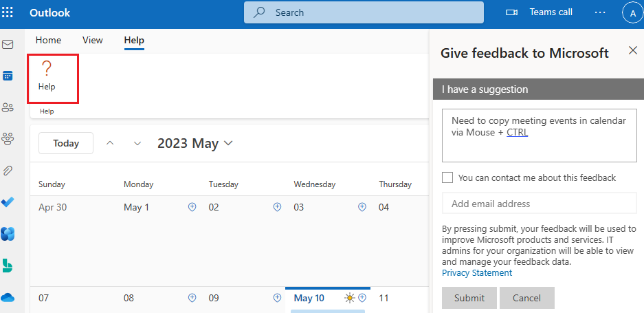Select the May 1 date
The height and width of the screenshot is (313, 644).
coord(136,207)
